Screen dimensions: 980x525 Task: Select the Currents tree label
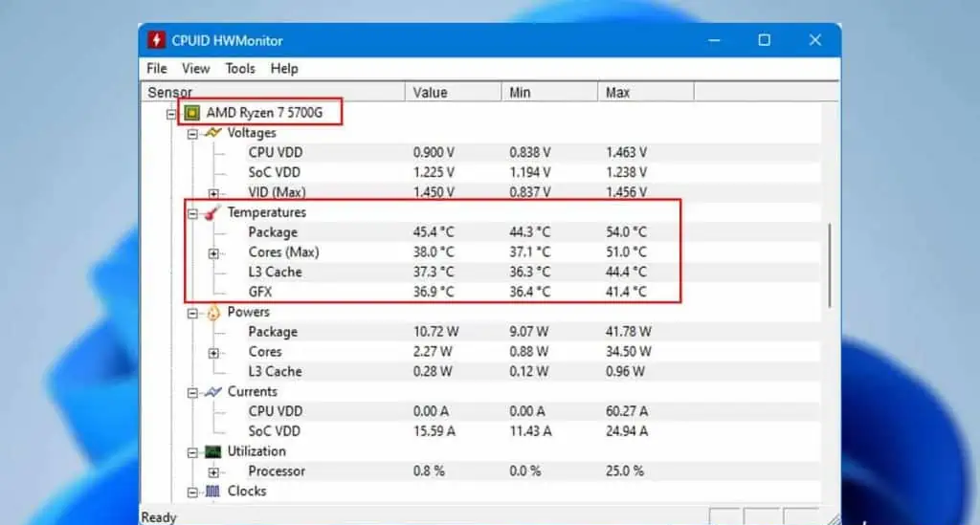(252, 391)
